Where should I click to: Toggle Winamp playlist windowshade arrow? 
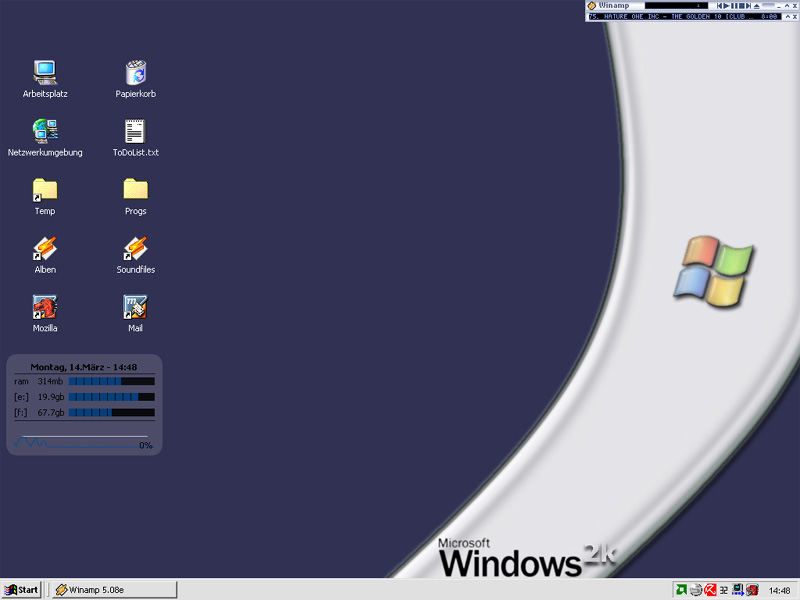(787, 17)
